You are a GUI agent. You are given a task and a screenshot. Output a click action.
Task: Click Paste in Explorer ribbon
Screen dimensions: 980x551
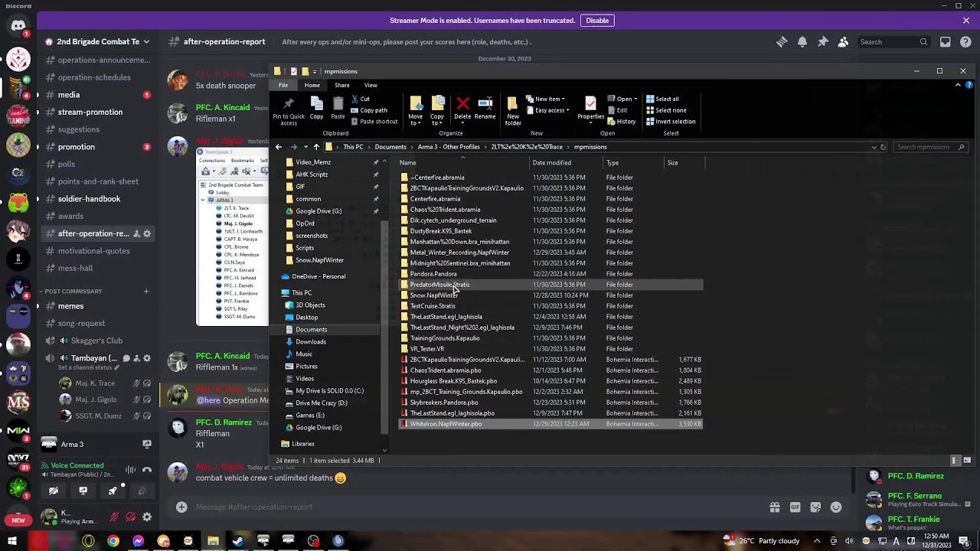pos(338,109)
